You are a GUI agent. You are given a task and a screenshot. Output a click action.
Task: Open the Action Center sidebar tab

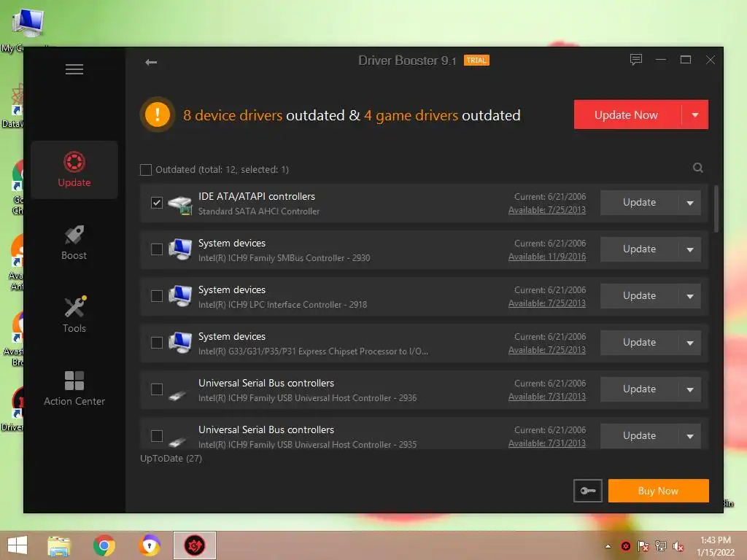(x=74, y=388)
